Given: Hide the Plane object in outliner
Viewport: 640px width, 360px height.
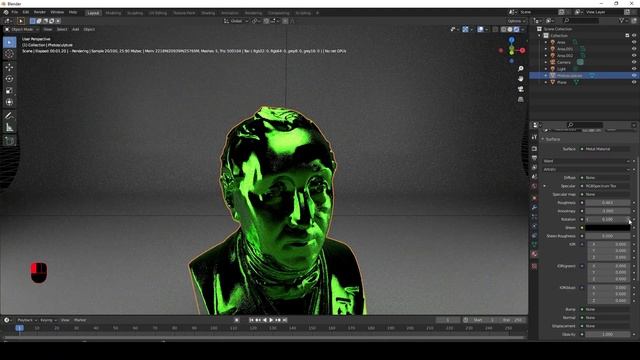Looking at the screenshot, I should [634, 82].
